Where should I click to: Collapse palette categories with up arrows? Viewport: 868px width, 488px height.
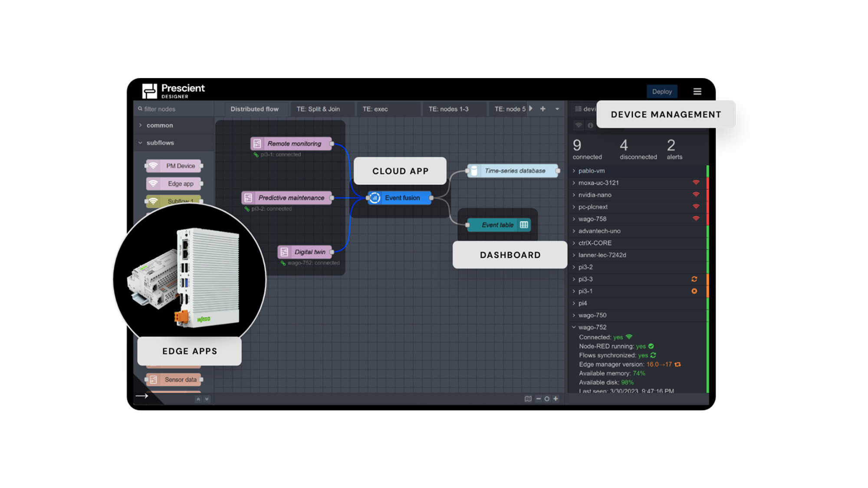tap(198, 399)
